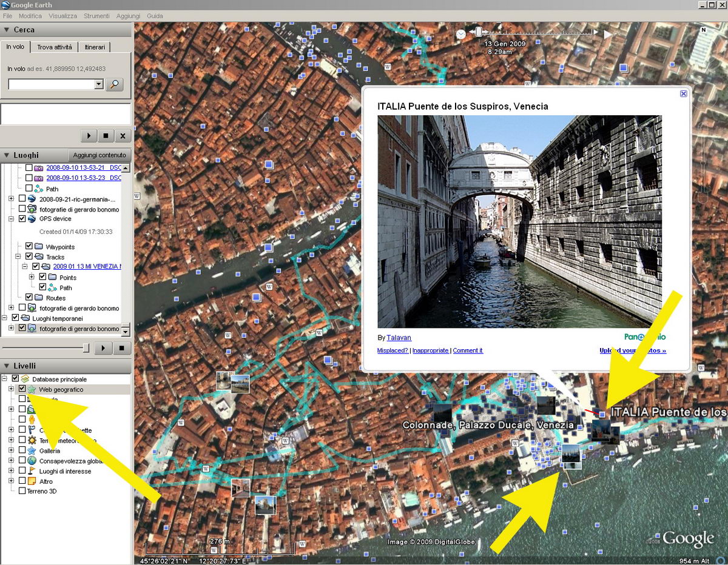Image resolution: width=728 pixels, height=565 pixels.
Task: Click the Altro note icon
Action: [x=32, y=481]
